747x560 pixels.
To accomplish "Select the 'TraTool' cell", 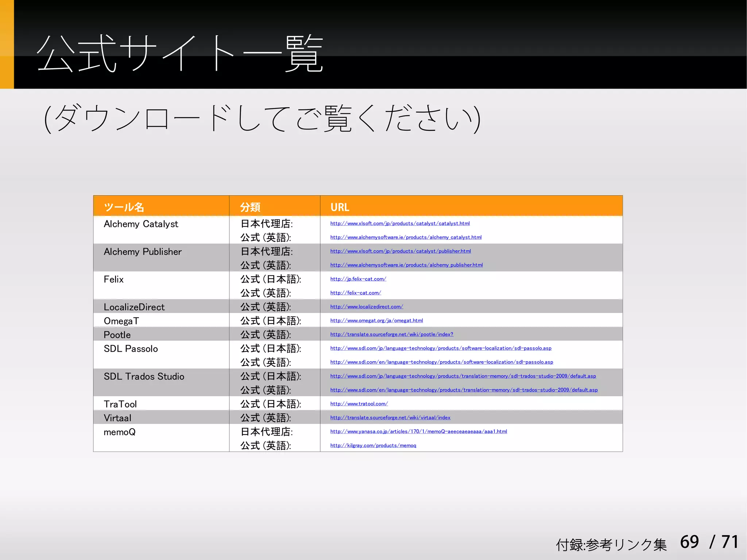I will 161,403.
